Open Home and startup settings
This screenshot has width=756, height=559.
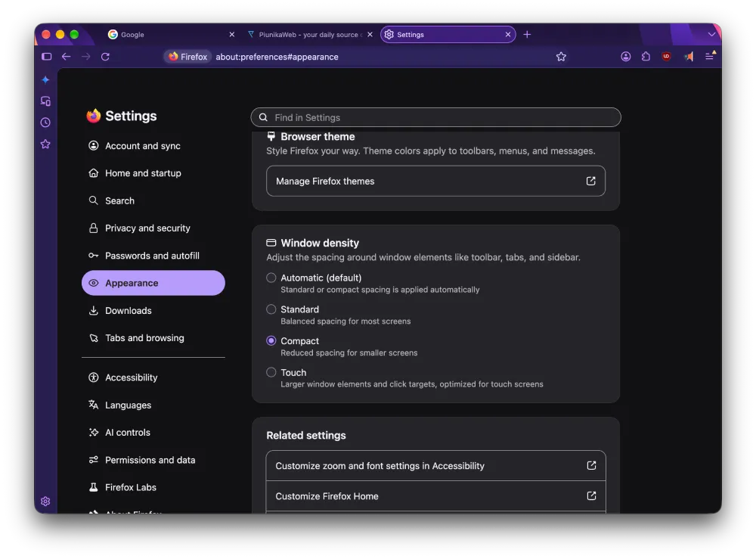point(153,173)
